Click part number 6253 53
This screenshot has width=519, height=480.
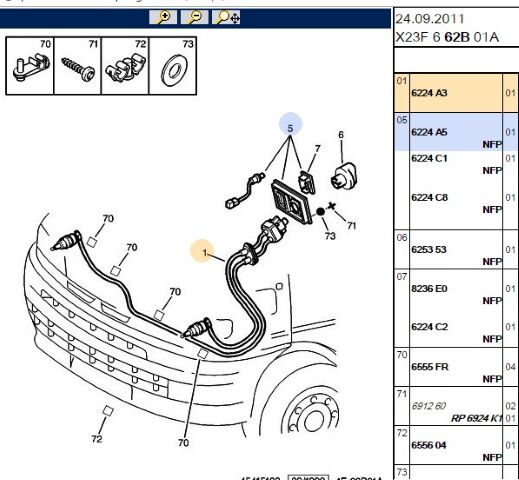point(429,250)
